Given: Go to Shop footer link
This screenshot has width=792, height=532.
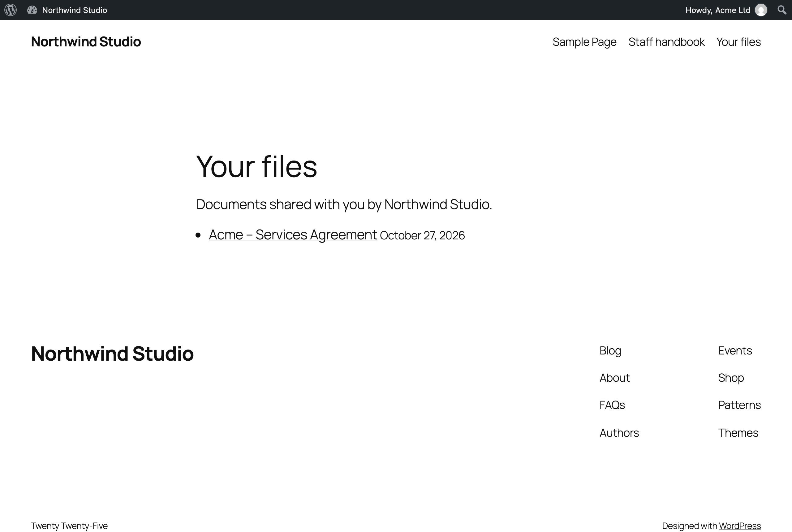Looking at the screenshot, I should tap(731, 378).
